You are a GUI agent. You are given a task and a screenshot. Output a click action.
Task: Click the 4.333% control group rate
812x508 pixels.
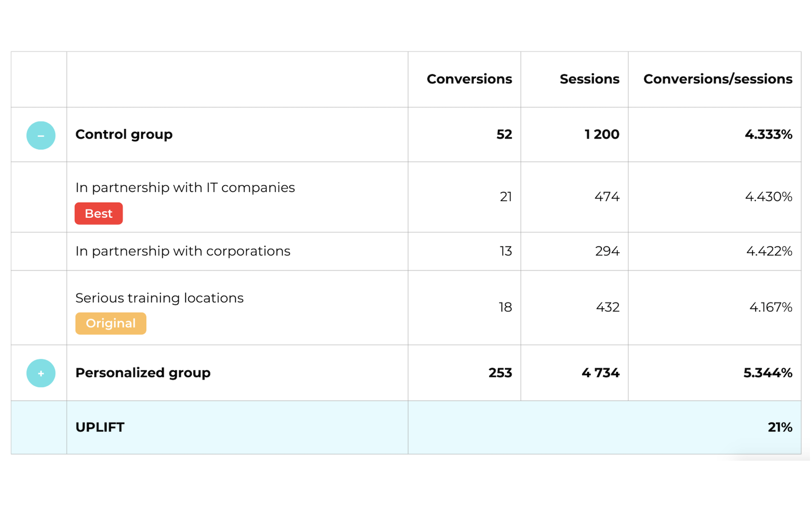coord(768,135)
